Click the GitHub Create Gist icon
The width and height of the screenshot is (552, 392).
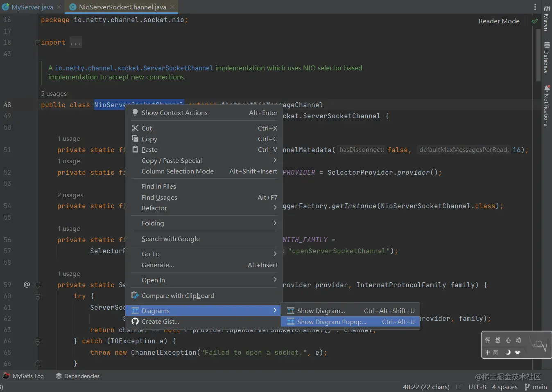[x=135, y=321]
